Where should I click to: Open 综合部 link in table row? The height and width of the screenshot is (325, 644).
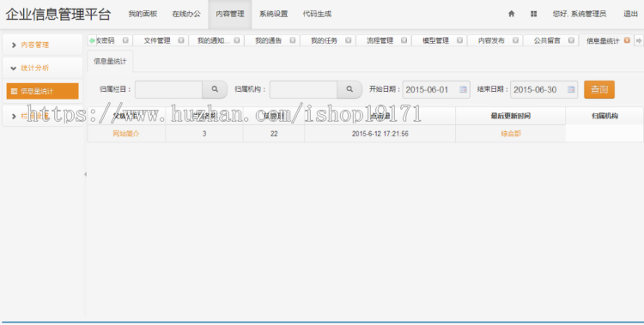tap(511, 134)
